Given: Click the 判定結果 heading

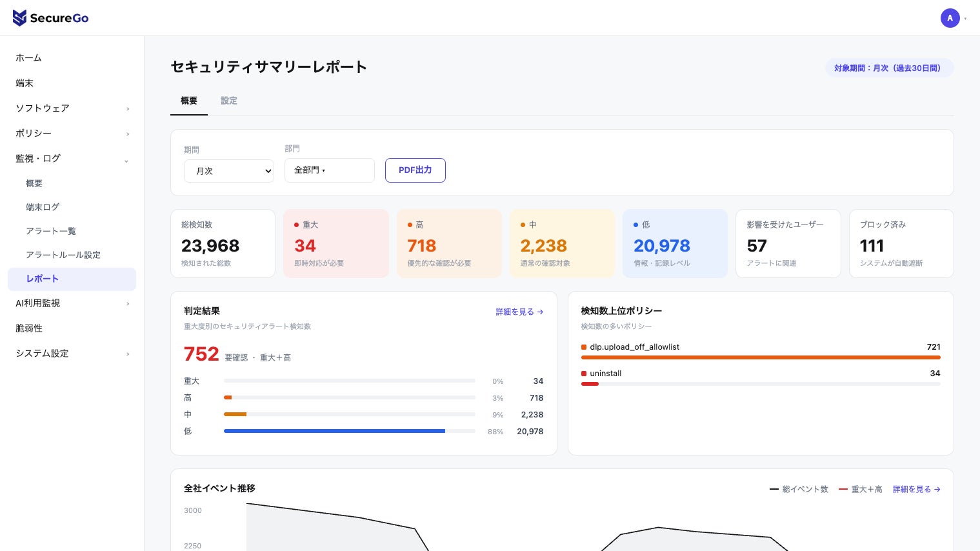Looking at the screenshot, I should 202,311.
